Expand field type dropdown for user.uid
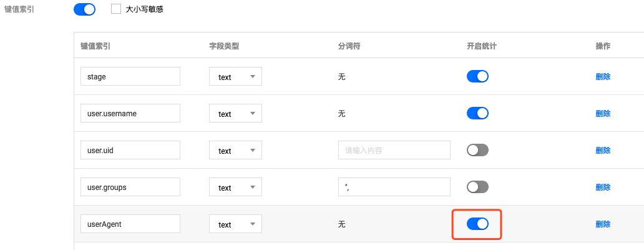Screen dimensions: 644x250 pos(235,151)
